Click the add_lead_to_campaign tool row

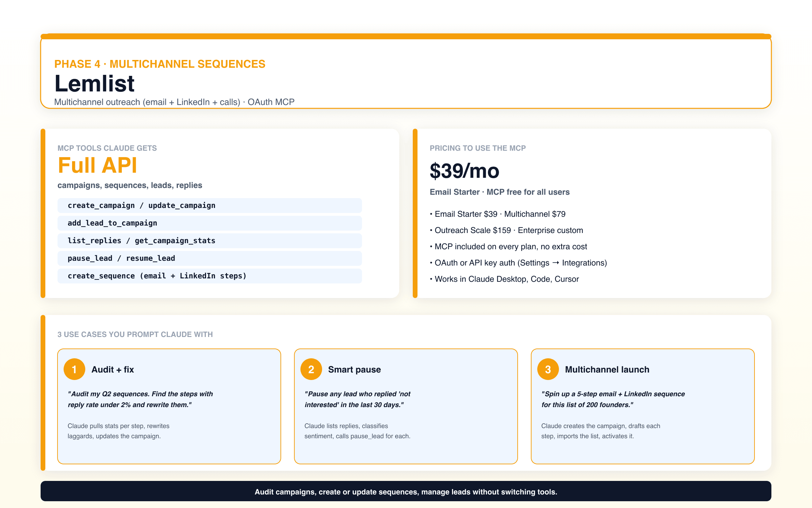tap(209, 223)
